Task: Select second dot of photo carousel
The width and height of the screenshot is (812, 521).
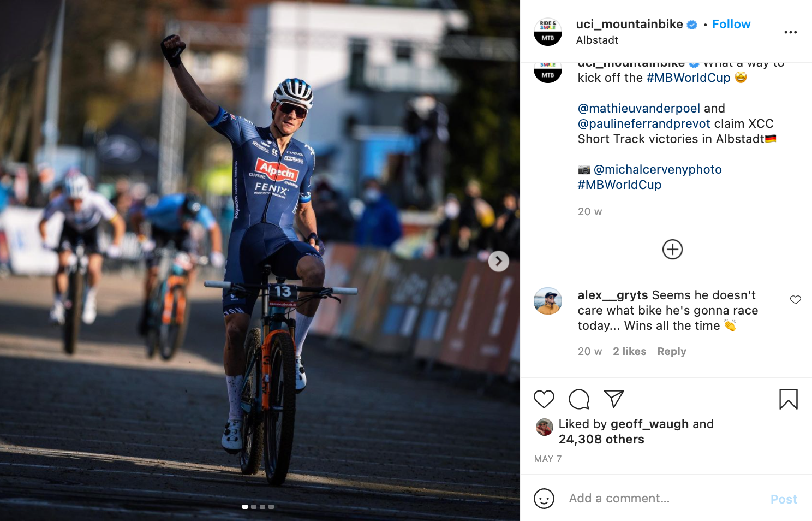Action: 254,507
